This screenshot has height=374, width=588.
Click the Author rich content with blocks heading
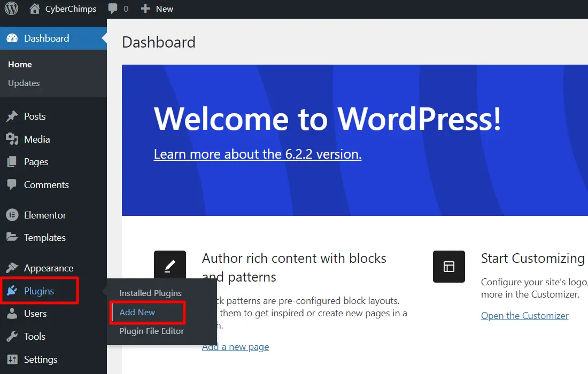(294, 268)
